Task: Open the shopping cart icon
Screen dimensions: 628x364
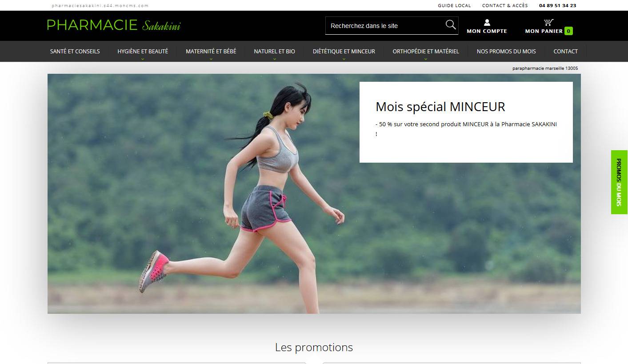Action: (548, 22)
